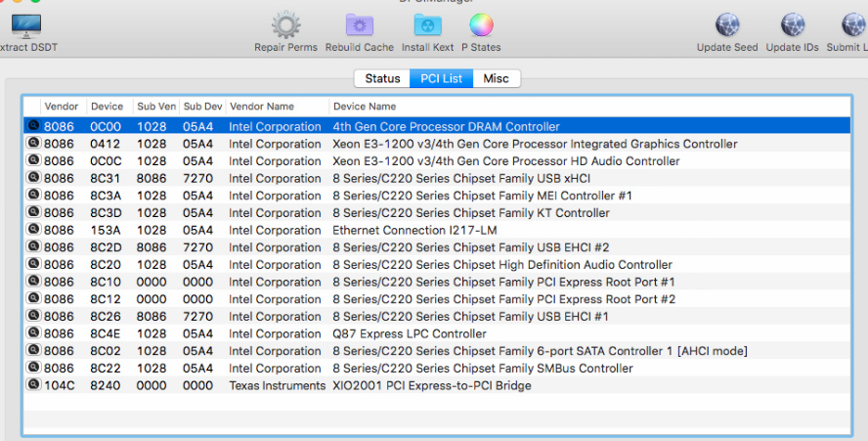Click the magnifier icon beside Ethernet Connection I217-LM
Screen dimensions: 868x441
click(33, 230)
